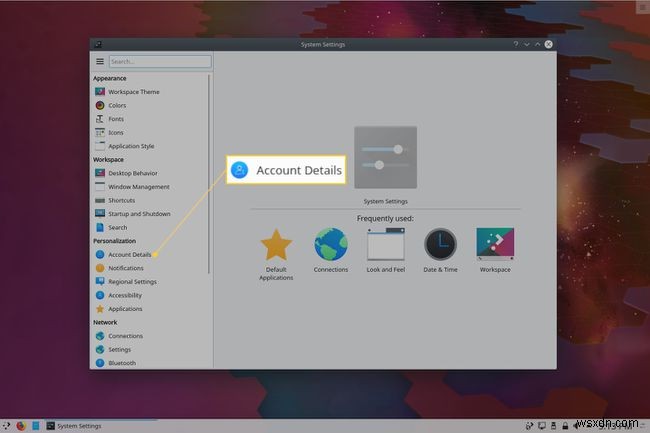The image size is (650, 433).
Task: Click the sidebar vertical scrollbar
Action: (209, 174)
